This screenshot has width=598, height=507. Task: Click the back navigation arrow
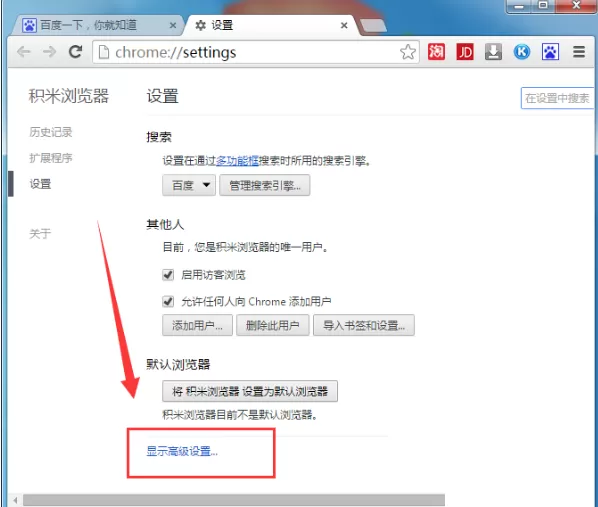point(24,52)
